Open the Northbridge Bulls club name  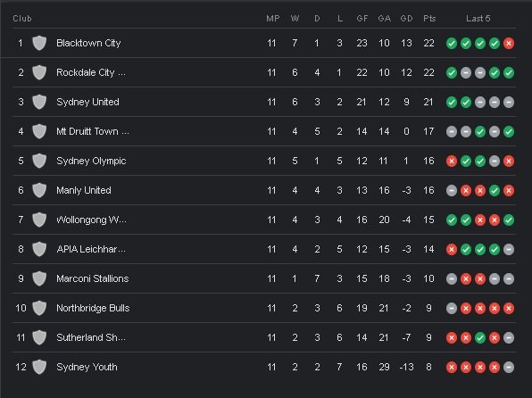(x=93, y=308)
